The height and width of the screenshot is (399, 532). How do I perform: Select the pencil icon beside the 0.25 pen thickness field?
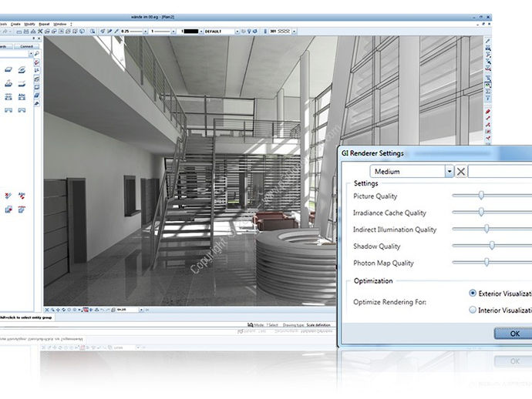116,31
